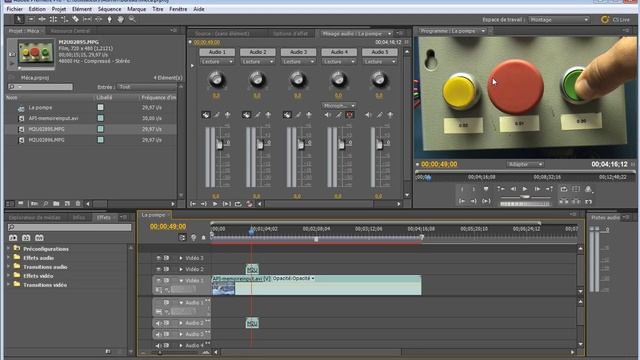Select the Pen tool in the toolbar

[x=109, y=19]
